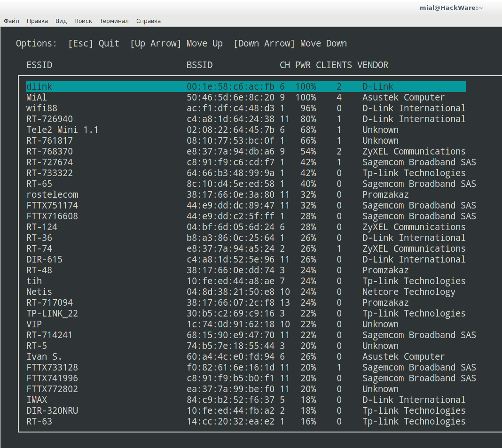Select the rostelecom network entry
Image resolution: width=502 pixels, height=448 pixels.
tap(52, 195)
